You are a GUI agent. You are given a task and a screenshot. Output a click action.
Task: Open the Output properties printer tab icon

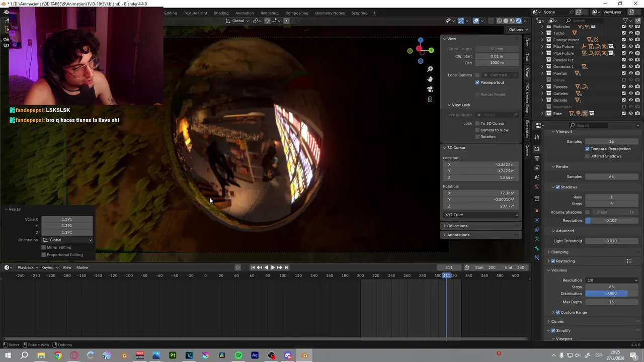pos(537,158)
